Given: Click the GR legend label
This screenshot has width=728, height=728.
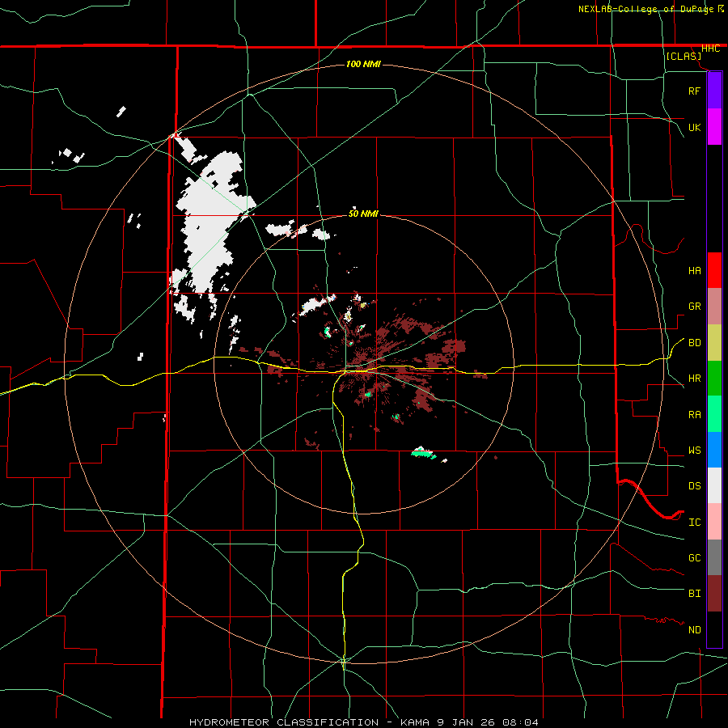Looking at the screenshot, I should click(x=694, y=307).
